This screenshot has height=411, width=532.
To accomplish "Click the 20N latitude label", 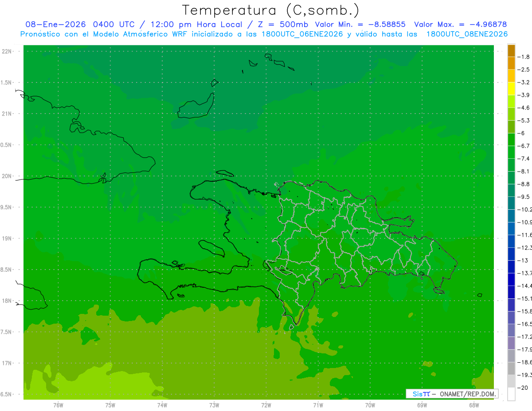I will (x=6, y=176).
